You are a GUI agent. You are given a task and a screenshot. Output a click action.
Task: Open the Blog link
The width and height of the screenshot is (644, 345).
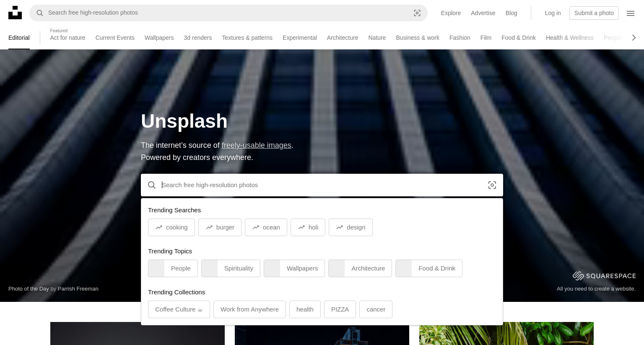(x=511, y=13)
